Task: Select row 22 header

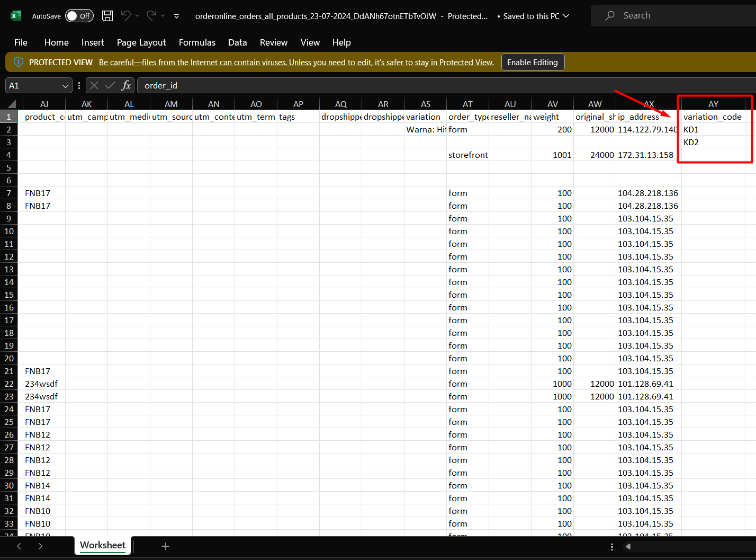Action: point(9,384)
